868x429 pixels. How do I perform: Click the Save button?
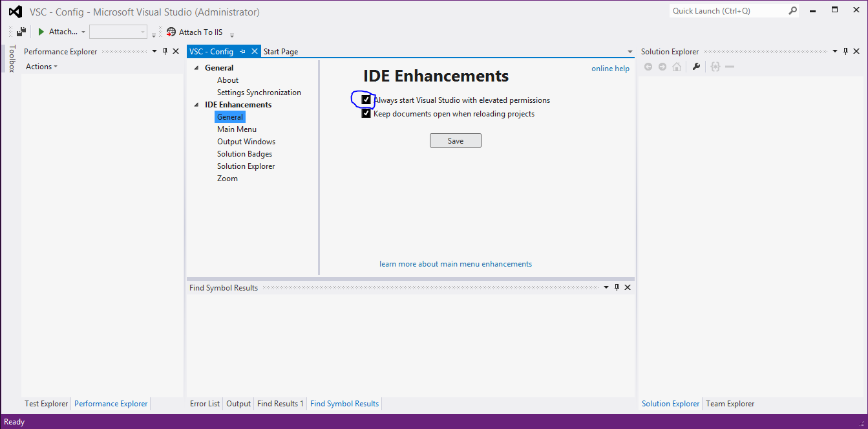(456, 140)
